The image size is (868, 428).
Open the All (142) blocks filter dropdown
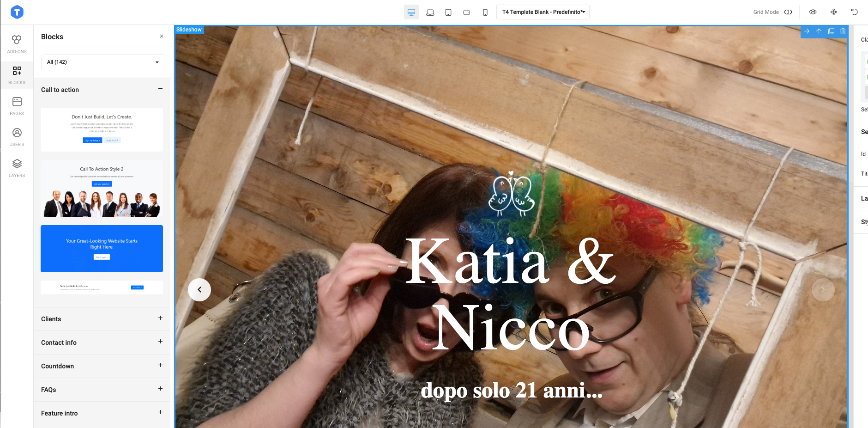(103, 62)
